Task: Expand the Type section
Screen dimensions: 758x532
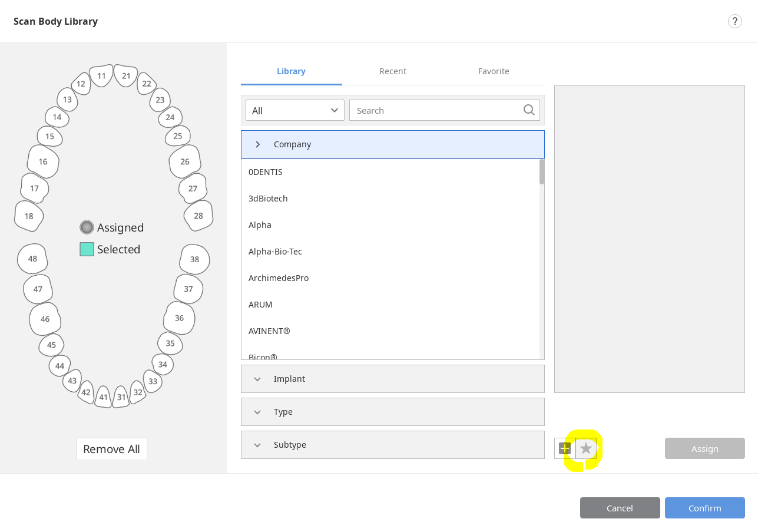Action: (x=393, y=412)
